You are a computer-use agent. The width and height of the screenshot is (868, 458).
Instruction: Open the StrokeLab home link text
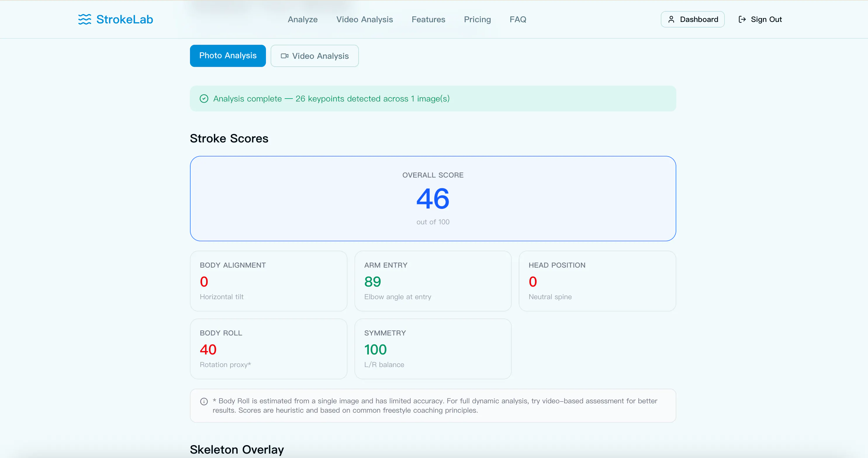pyautogui.click(x=125, y=19)
